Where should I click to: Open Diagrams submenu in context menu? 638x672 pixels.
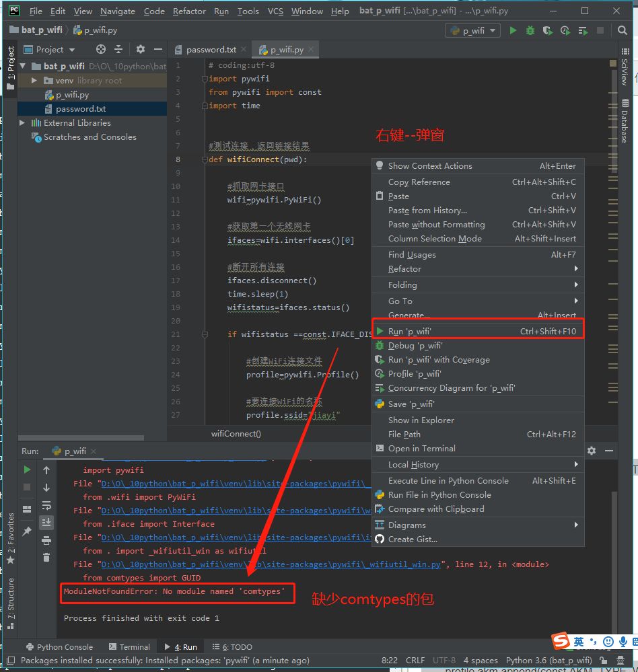click(478, 525)
